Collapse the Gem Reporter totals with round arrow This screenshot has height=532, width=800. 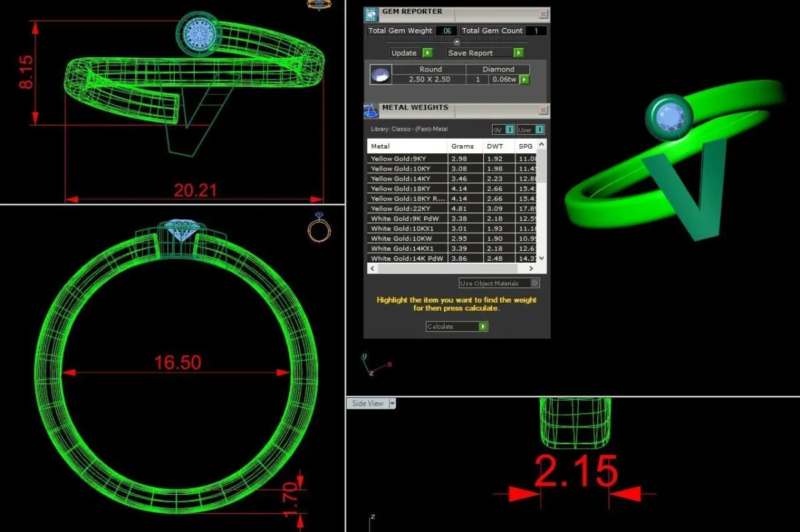(457, 42)
